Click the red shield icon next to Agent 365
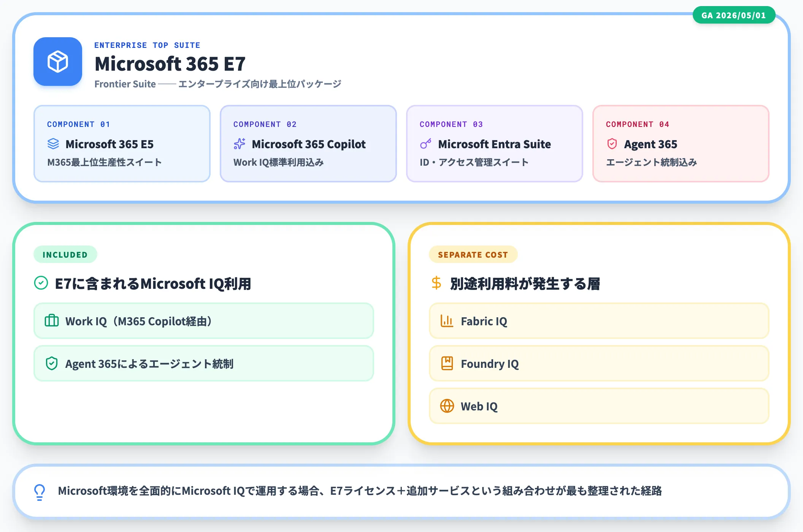This screenshot has height=532, width=803. pyautogui.click(x=612, y=144)
